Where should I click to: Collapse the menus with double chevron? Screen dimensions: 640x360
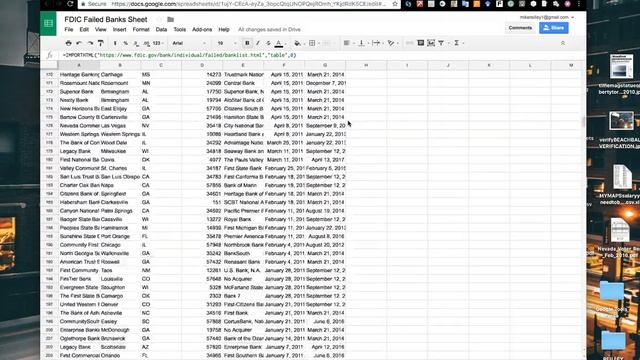(x=562, y=43)
